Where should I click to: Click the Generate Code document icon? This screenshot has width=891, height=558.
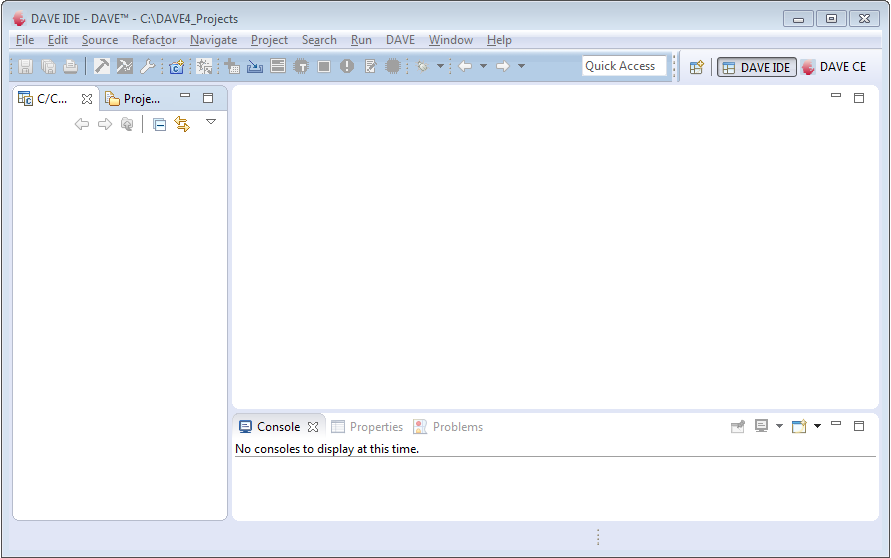coord(370,66)
